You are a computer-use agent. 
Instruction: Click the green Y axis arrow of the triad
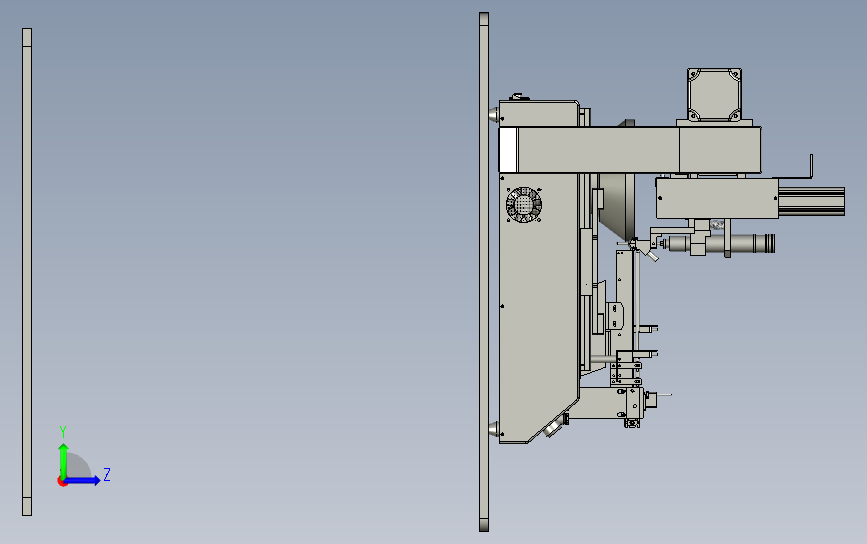(x=64, y=459)
